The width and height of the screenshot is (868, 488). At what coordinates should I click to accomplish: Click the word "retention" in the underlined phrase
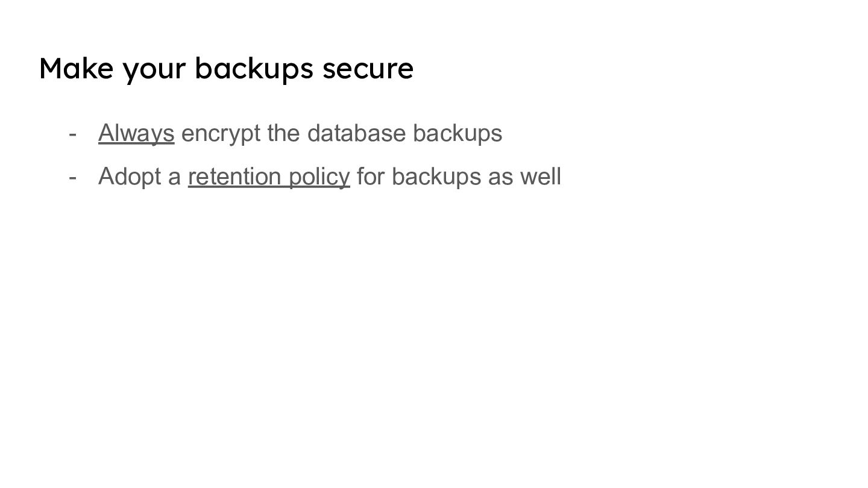235,177
